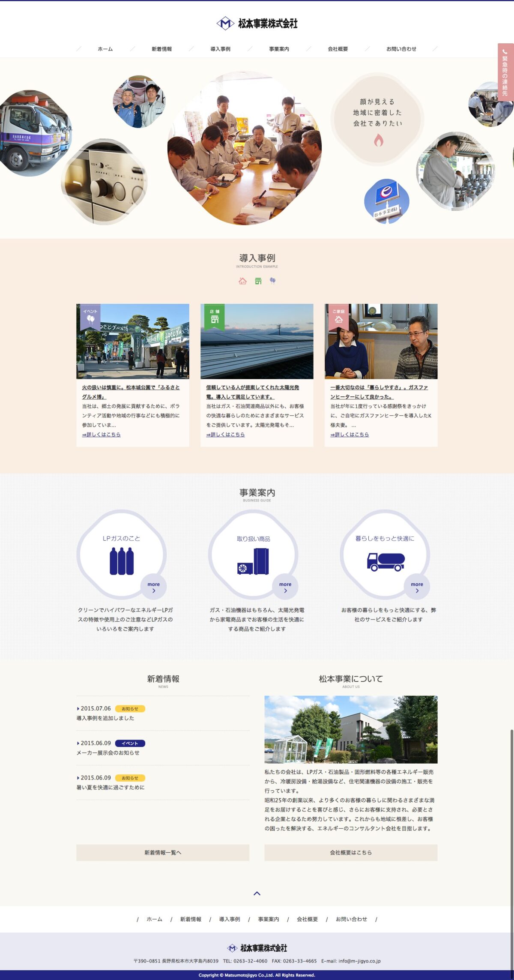The width and height of the screenshot is (514, 980).
Task: Click the 新着情報一覧へ button
Action: tap(163, 853)
